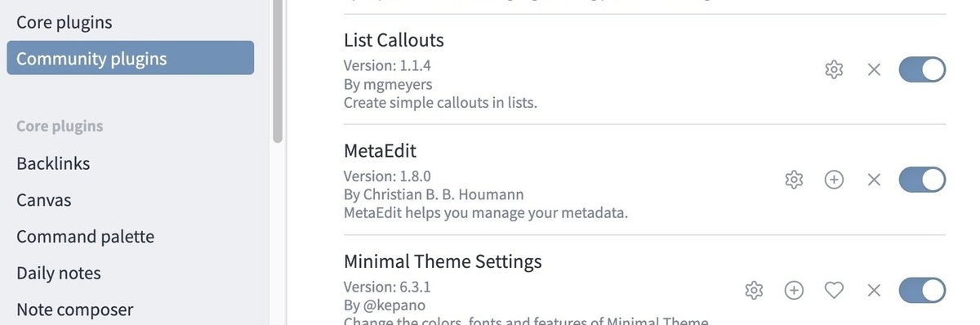Viewport: 980px width, 325px height.
Task: Open Command palette settings
Action: pos(131,237)
